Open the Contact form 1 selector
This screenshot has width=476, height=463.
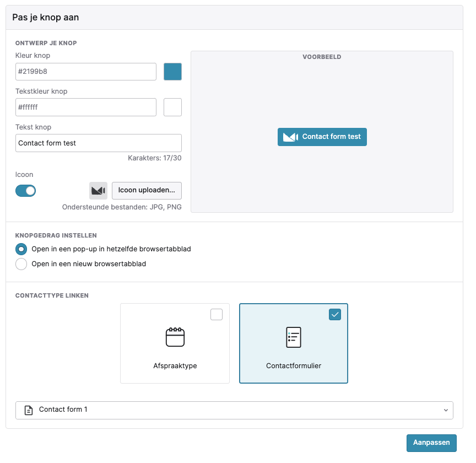[x=234, y=410]
